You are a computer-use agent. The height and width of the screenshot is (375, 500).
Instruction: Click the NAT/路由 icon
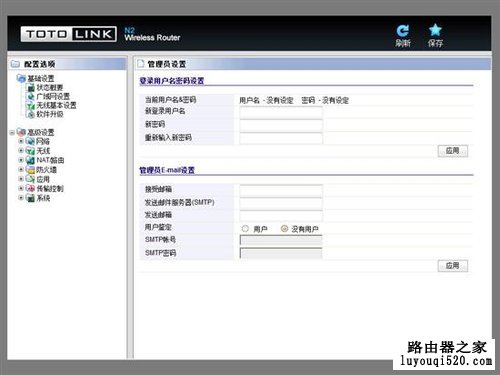pos(30,160)
